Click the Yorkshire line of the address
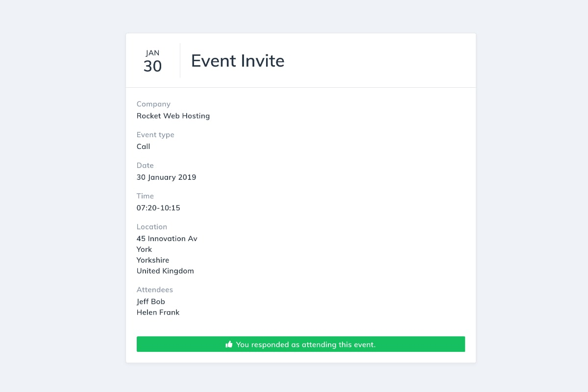Screen dimensions: 588x392 (x=153, y=260)
